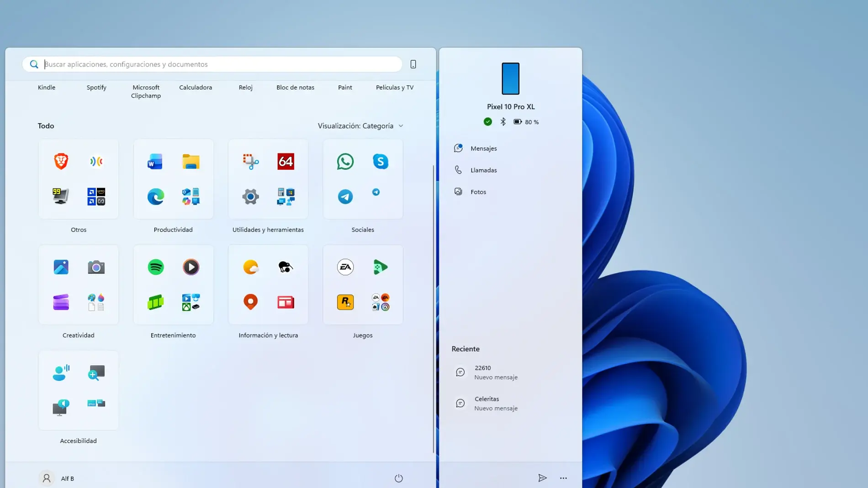Select Llamadas in the phone panel
Image resolution: width=868 pixels, height=488 pixels.
[484, 170]
